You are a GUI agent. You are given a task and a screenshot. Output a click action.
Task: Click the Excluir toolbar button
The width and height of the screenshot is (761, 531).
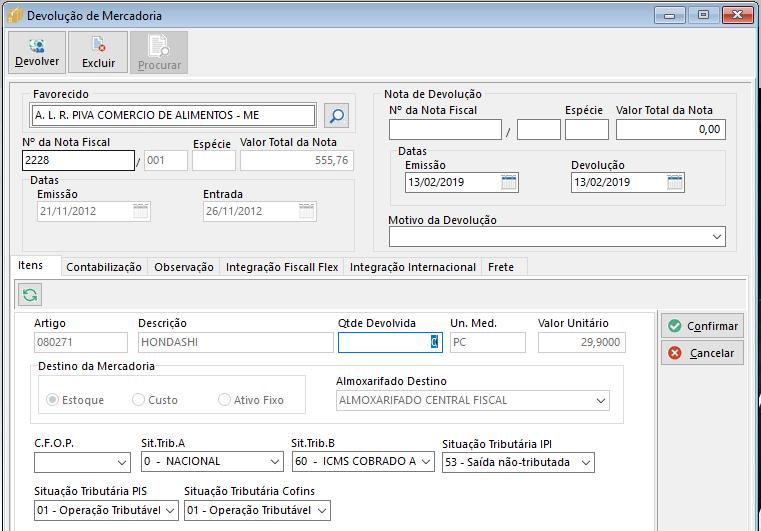[98, 52]
